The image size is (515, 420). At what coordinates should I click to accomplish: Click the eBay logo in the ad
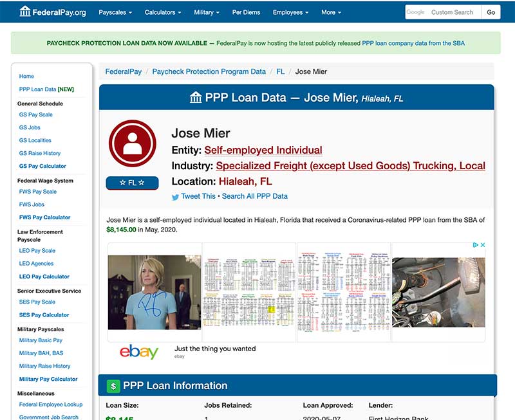(139, 351)
